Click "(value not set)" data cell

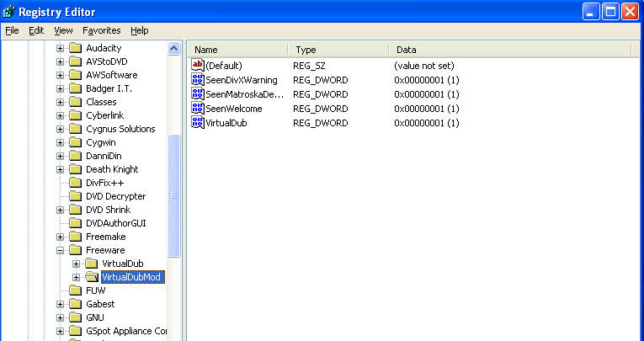pos(423,66)
